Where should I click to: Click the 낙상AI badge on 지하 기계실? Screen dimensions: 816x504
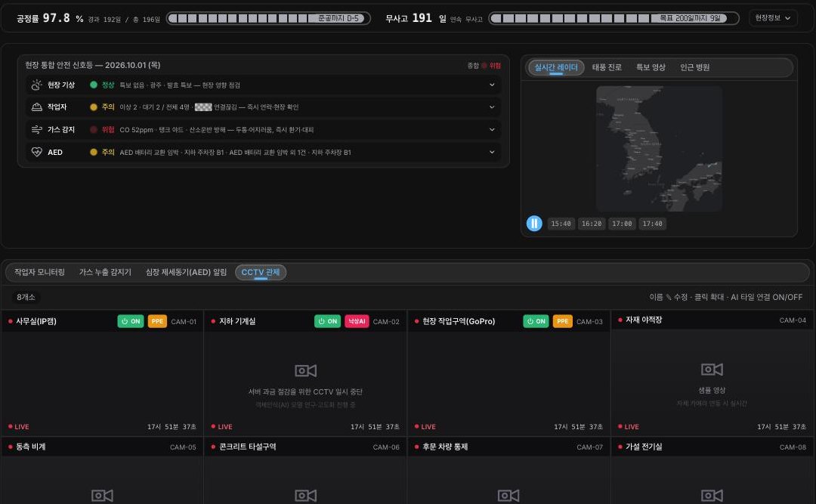[357, 321]
